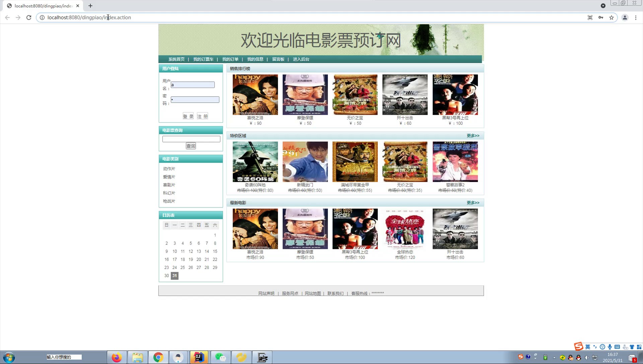643x364 pixels.
Task: Open 黑帮3号再上位 poster in 销售排行榜
Action: click(455, 95)
